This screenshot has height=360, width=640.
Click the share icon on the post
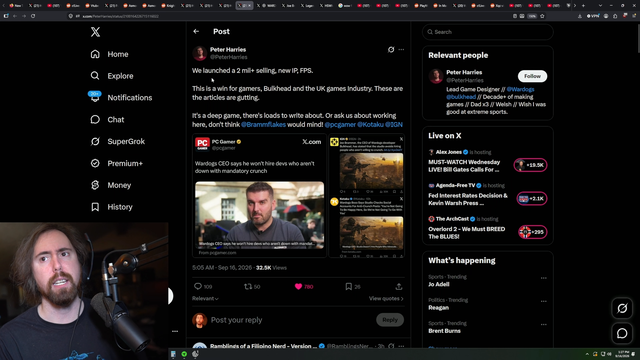tap(399, 287)
